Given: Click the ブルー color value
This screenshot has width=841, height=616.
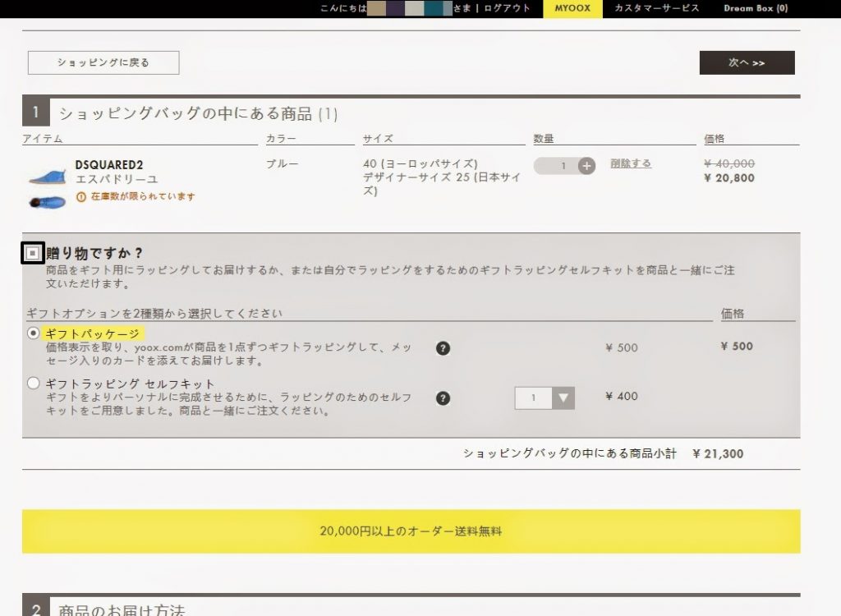Looking at the screenshot, I should pos(283,163).
